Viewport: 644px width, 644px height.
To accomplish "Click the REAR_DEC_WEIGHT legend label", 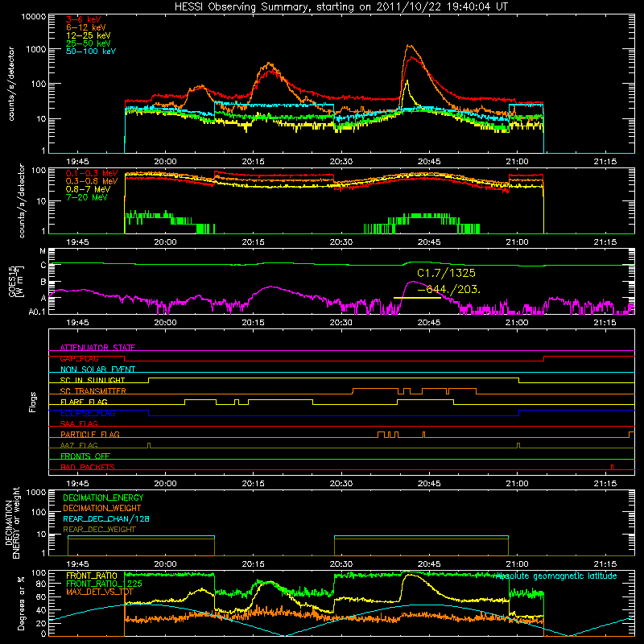I will (x=99, y=530).
